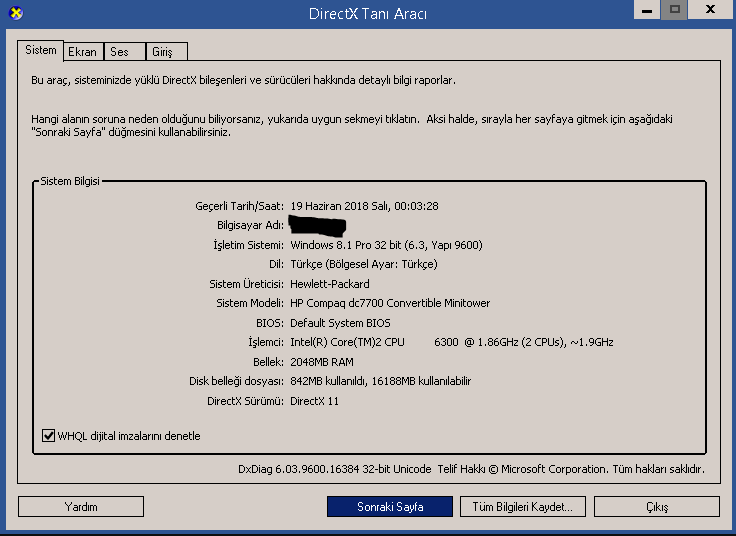Click the 'DirectX Tanı Aracı' window title
The height and width of the screenshot is (536, 736).
[x=368, y=14]
